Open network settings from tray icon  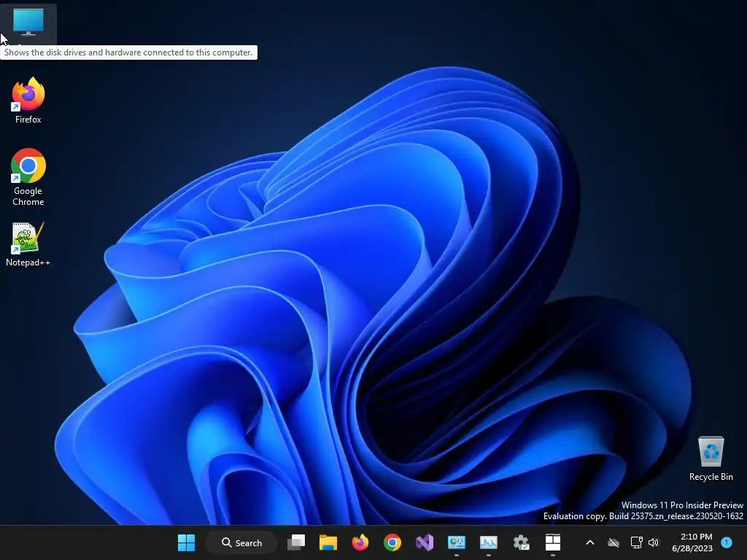(x=636, y=542)
